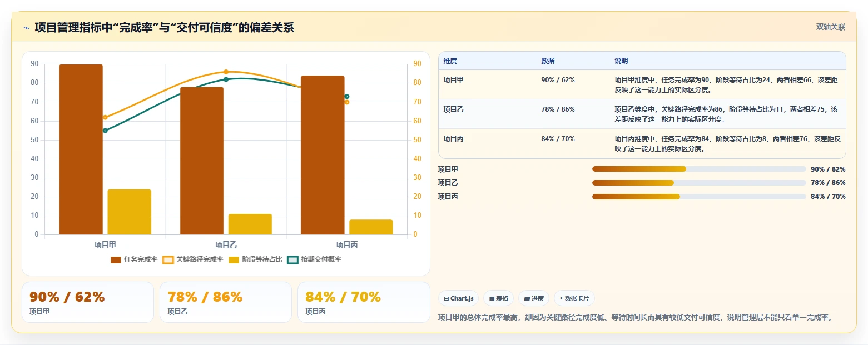The image size is (868, 345).
Task: Click the 项目乙 progress bar
Action: tap(699, 183)
